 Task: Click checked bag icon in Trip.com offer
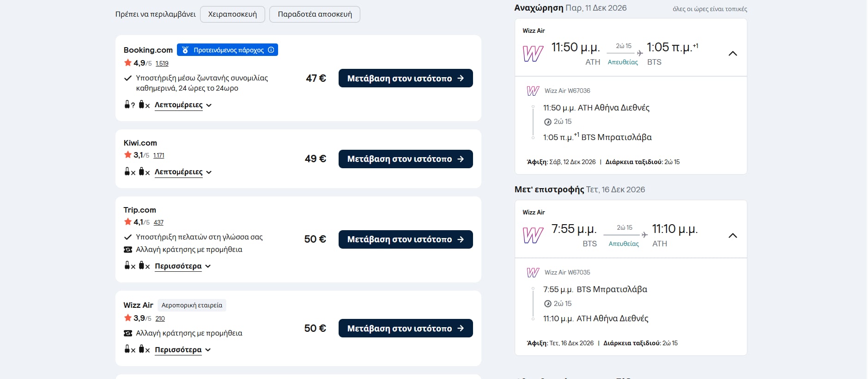[142, 265]
